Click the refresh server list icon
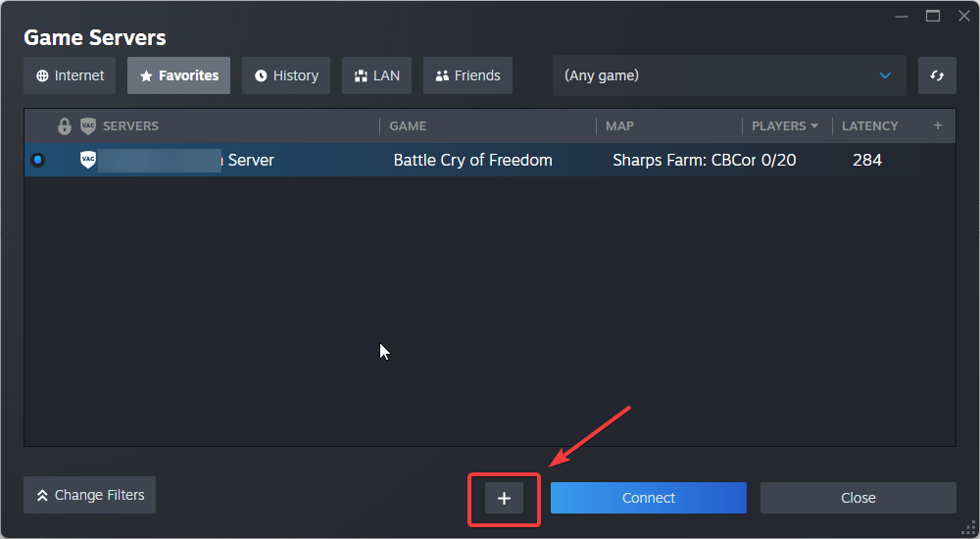Viewport: 980px width, 539px height. (x=937, y=75)
